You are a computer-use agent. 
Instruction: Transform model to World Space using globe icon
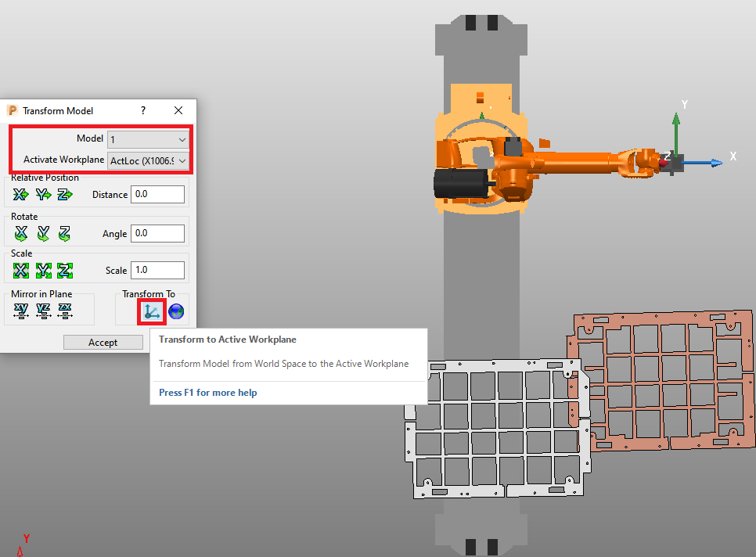176,311
